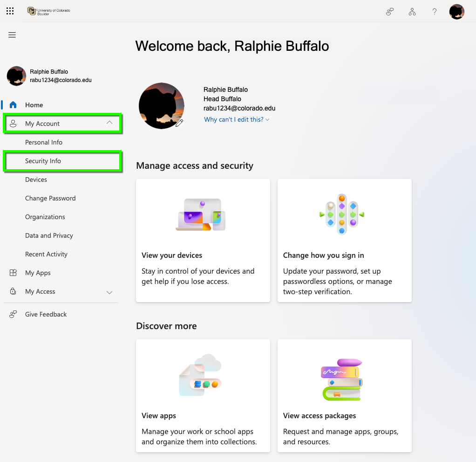Click the profile avatar in top right

point(456,12)
